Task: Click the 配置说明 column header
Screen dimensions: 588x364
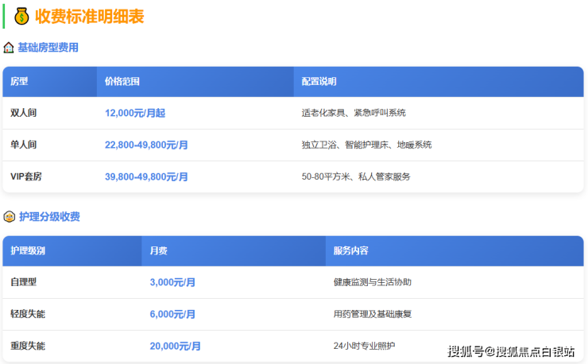Action: (x=319, y=81)
